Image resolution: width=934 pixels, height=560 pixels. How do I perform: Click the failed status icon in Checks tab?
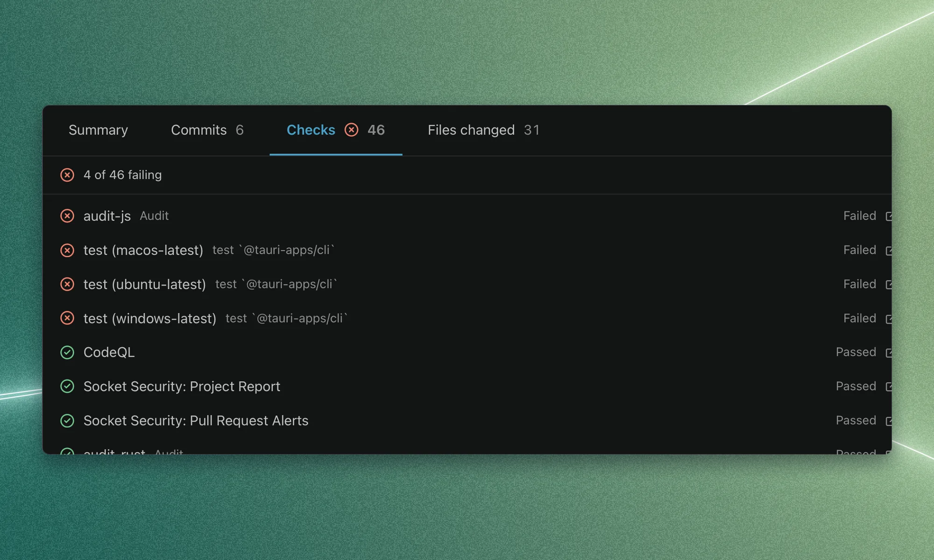click(x=351, y=130)
